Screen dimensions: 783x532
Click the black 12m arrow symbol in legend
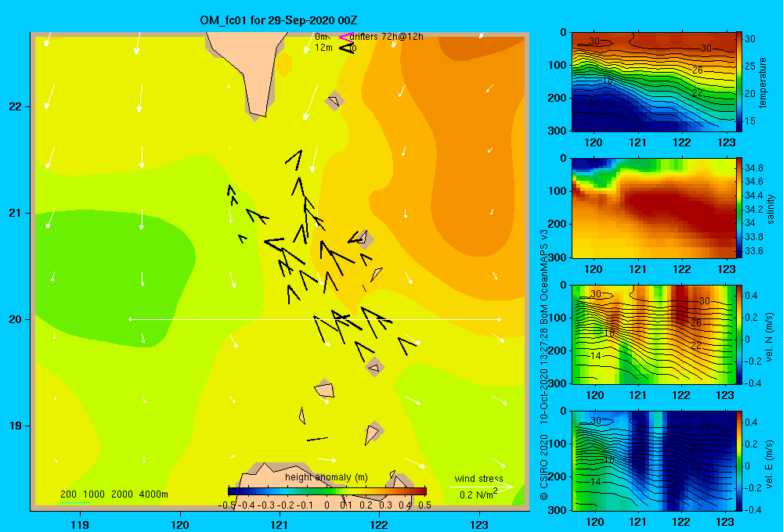click(x=347, y=48)
